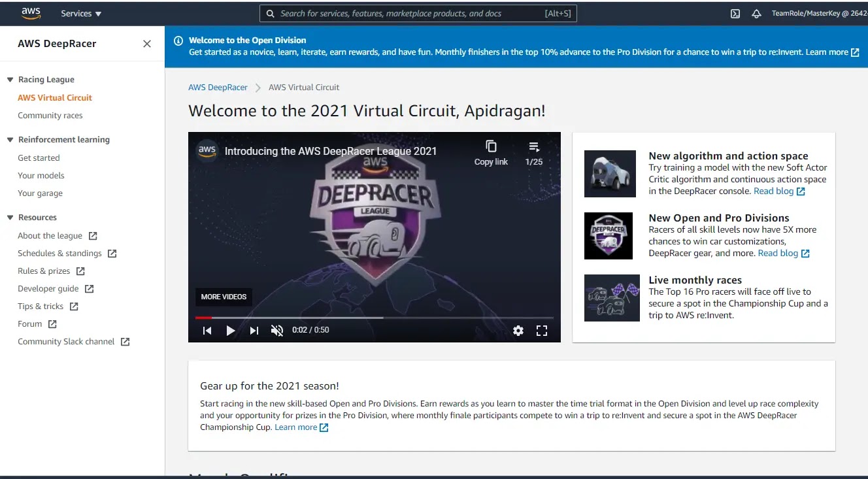This screenshot has height=479, width=868.
Task: Collapse the Reinforcement learning section
Action: point(10,140)
